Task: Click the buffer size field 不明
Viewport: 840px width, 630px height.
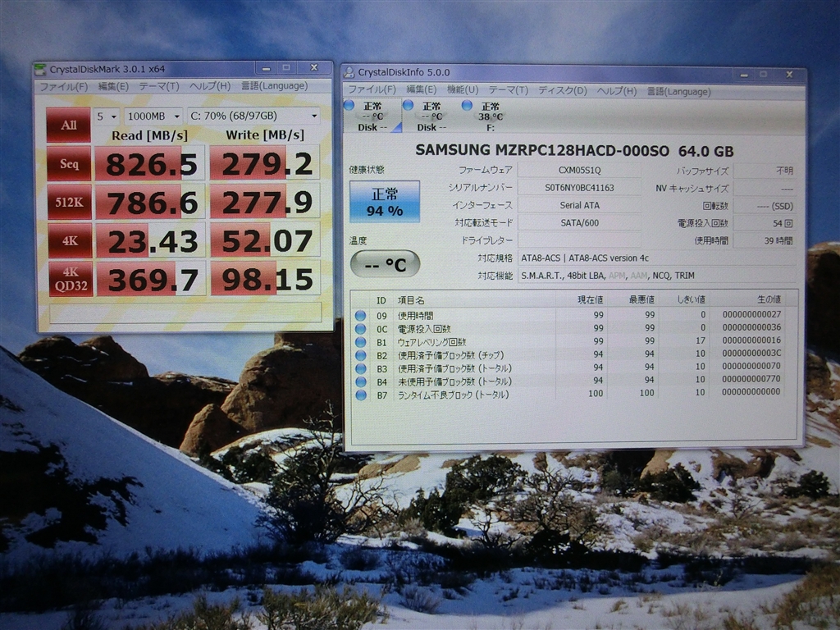Action: click(x=764, y=171)
